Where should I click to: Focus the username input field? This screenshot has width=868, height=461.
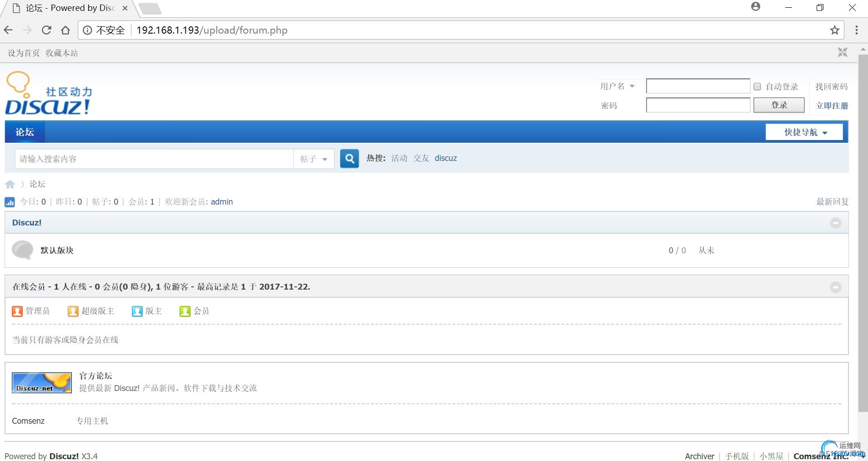pos(698,86)
